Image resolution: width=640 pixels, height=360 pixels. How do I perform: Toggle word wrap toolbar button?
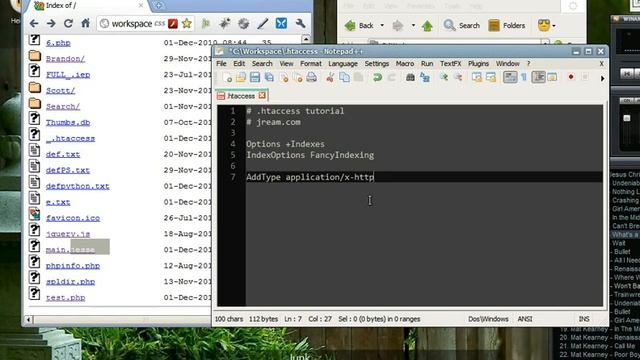point(510,77)
